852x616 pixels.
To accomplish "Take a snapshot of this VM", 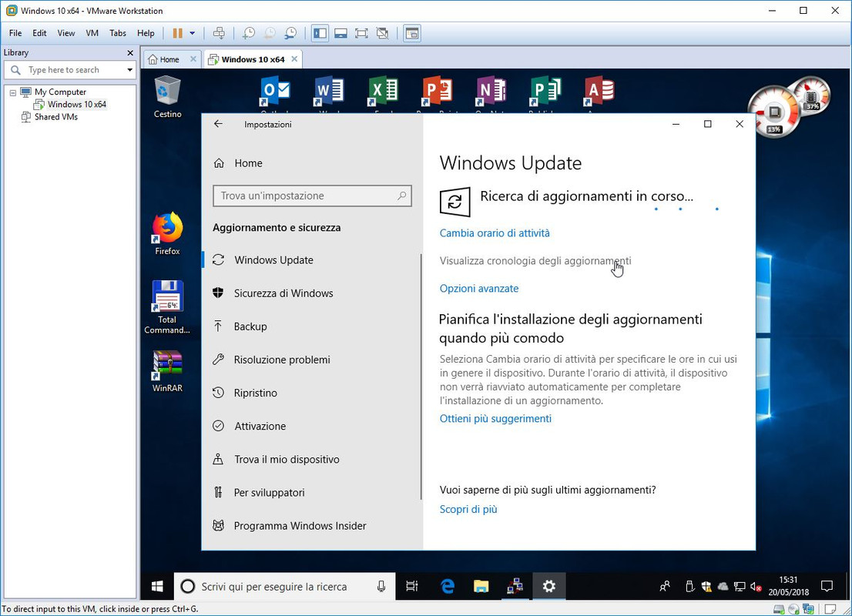I will click(248, 33).
